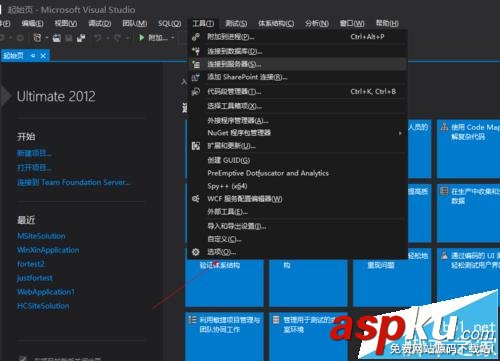Viewport: 500px width, 361px height.
Task: Expand the NuGet 程序包管理器 submenu arrow
Action: tap(400, 133)
